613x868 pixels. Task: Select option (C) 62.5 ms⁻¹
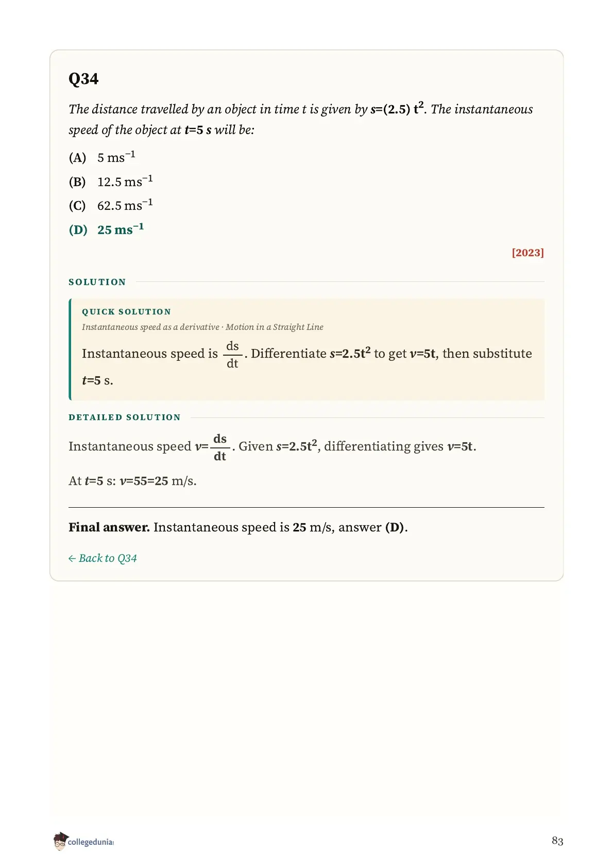111,205
